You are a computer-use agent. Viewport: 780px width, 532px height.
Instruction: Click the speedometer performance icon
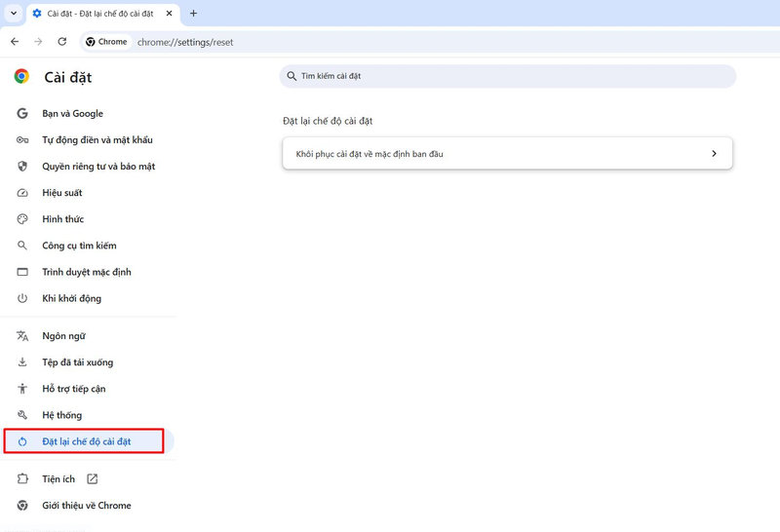tap(22, 192)
